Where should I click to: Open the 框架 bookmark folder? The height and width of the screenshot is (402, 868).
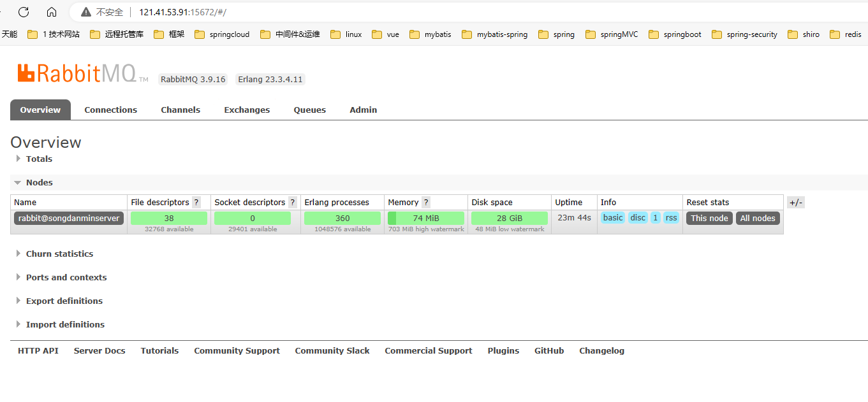[x=169, y=34]
